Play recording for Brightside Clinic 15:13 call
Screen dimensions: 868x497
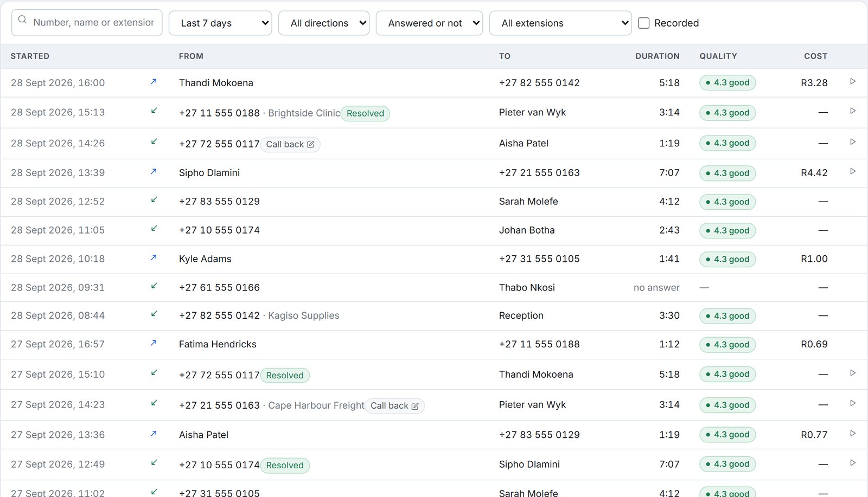coord(853,111)
